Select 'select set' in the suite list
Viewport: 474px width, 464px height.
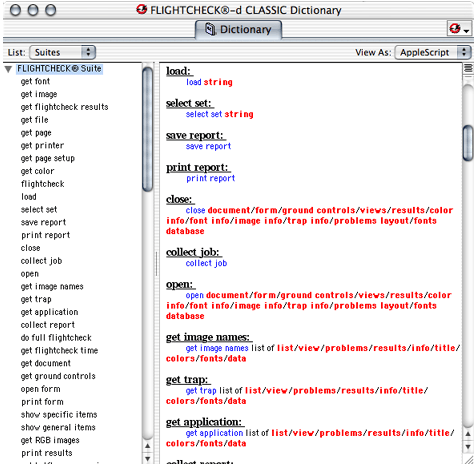click(39, 210)
